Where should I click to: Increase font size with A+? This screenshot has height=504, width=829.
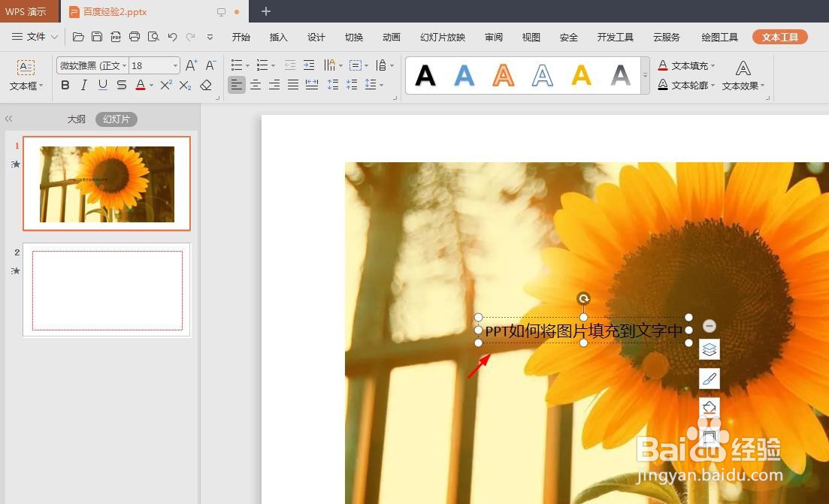[192, 65]
